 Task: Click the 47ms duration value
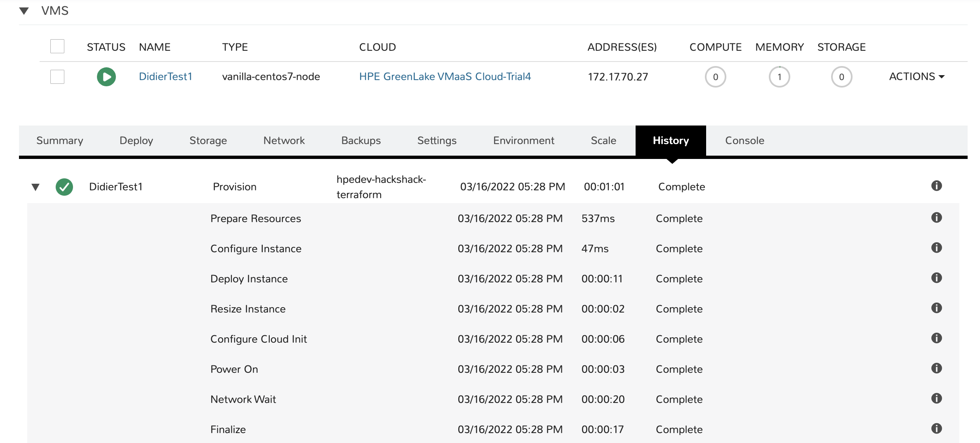pos(595,249)
